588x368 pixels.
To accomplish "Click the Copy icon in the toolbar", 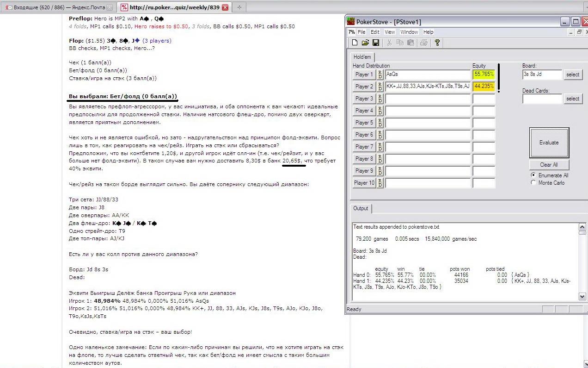I will (x=400, y=43).
